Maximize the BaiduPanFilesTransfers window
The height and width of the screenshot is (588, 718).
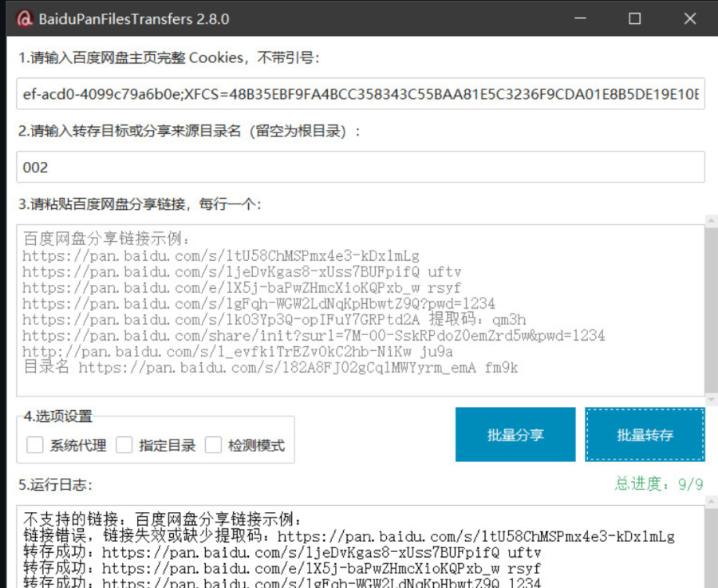click(635, 19)
